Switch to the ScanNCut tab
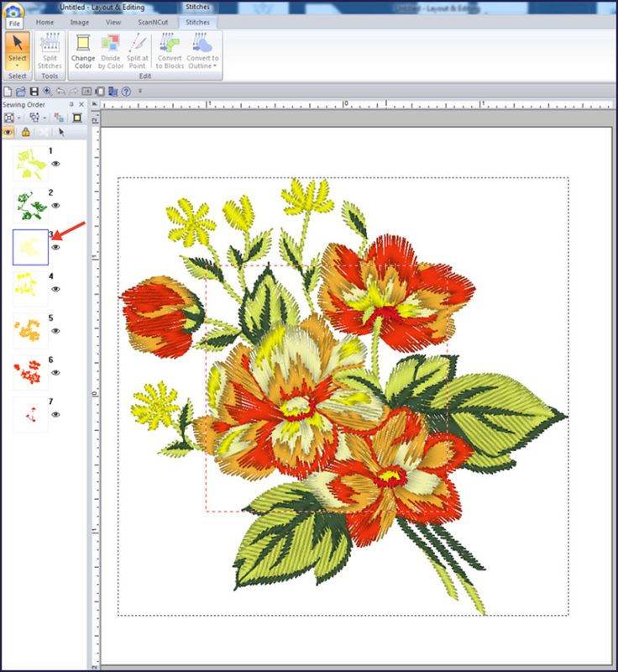 coord(153,23)
